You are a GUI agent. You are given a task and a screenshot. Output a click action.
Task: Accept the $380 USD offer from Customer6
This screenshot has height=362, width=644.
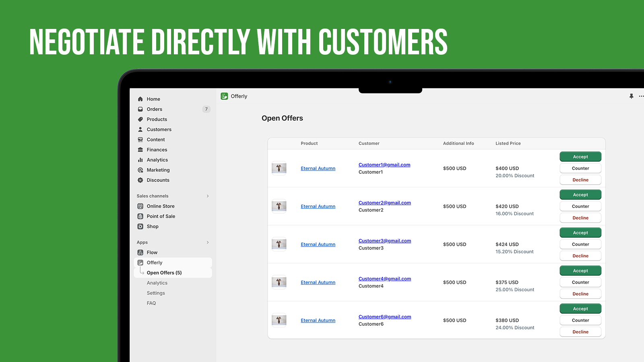click(580, 309)
